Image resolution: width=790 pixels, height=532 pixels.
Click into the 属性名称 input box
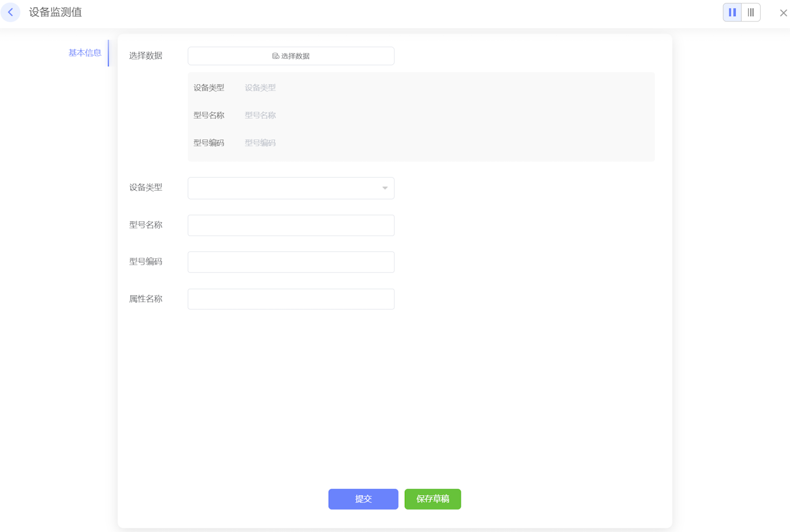(291, 299)
